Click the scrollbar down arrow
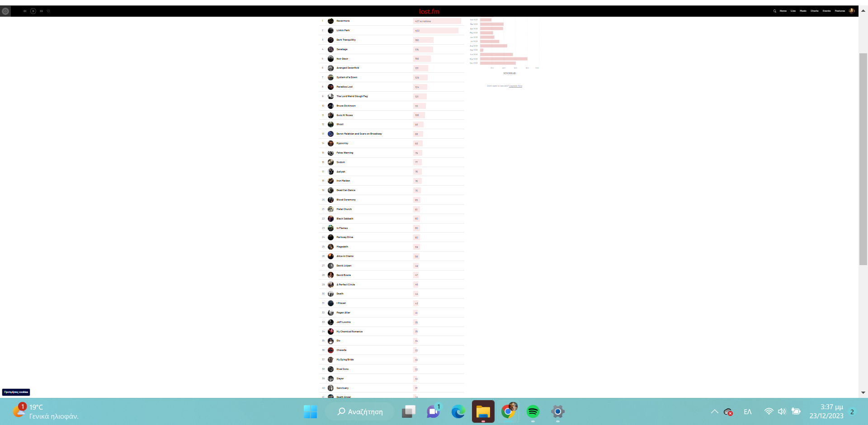This screenshot has height=425, width=868. (863, 392)
